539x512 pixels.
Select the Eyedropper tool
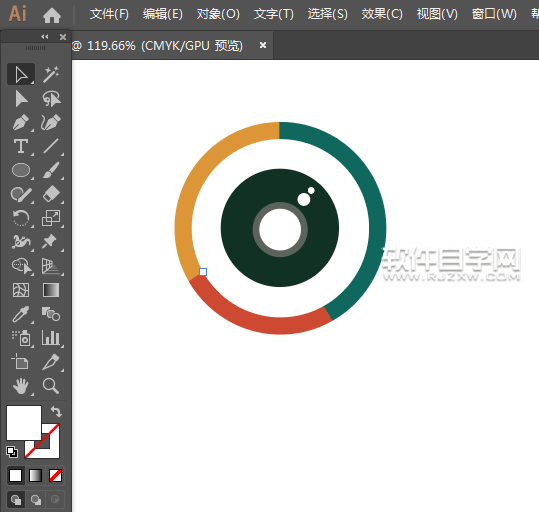[x=21, y=314]
